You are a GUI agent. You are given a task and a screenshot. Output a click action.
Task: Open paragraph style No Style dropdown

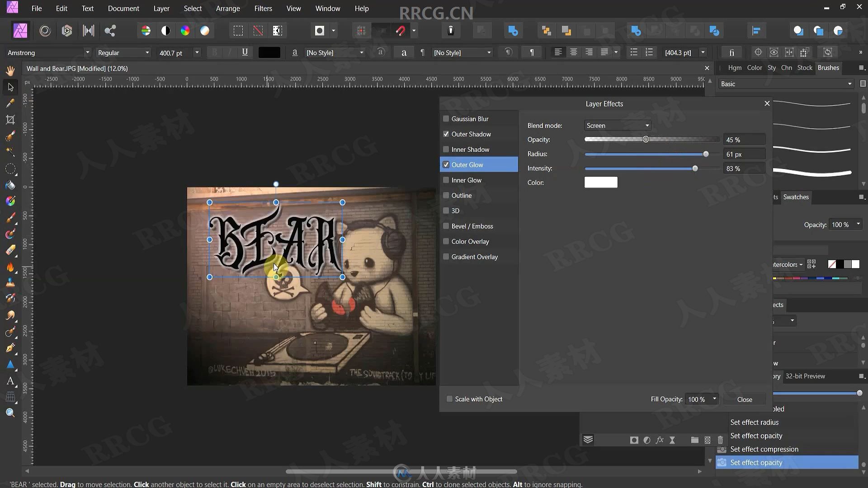[462, 53]
